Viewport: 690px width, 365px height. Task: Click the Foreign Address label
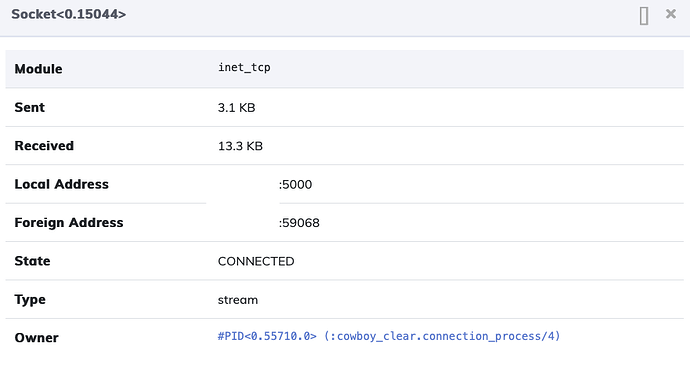pos(69,223)
